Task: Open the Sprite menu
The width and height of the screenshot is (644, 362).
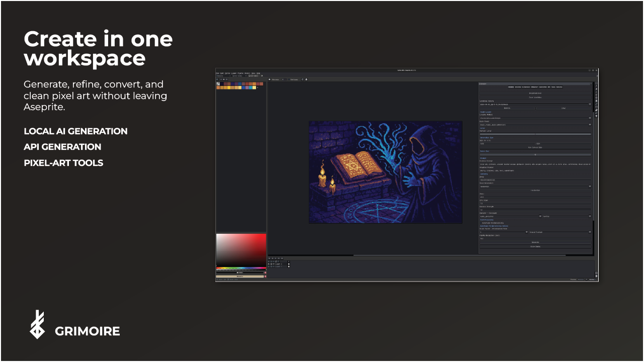Action: [x=227, y=73]
